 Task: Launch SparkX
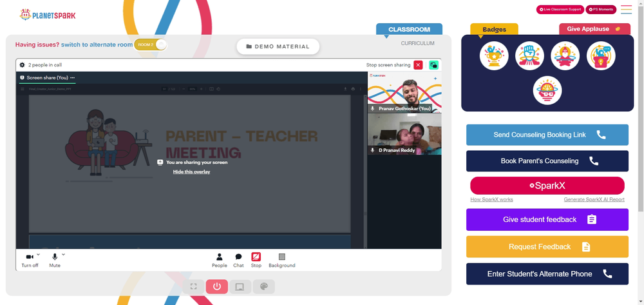tap(547, 186)
